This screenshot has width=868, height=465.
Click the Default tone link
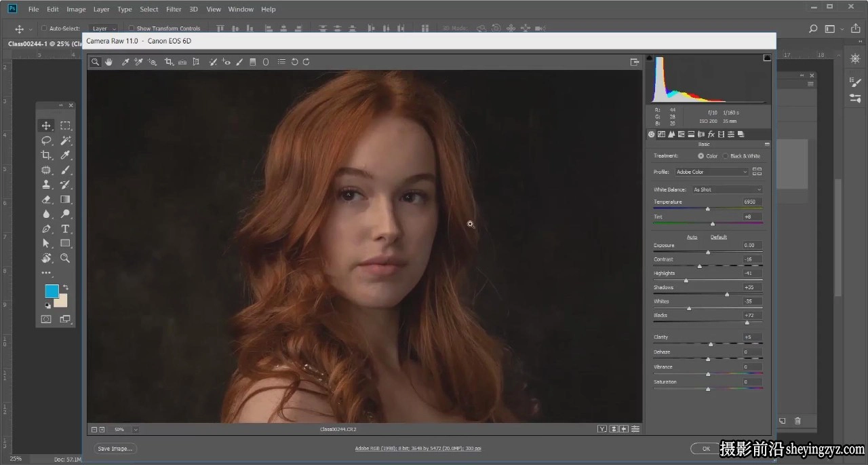tap(719, 237)
